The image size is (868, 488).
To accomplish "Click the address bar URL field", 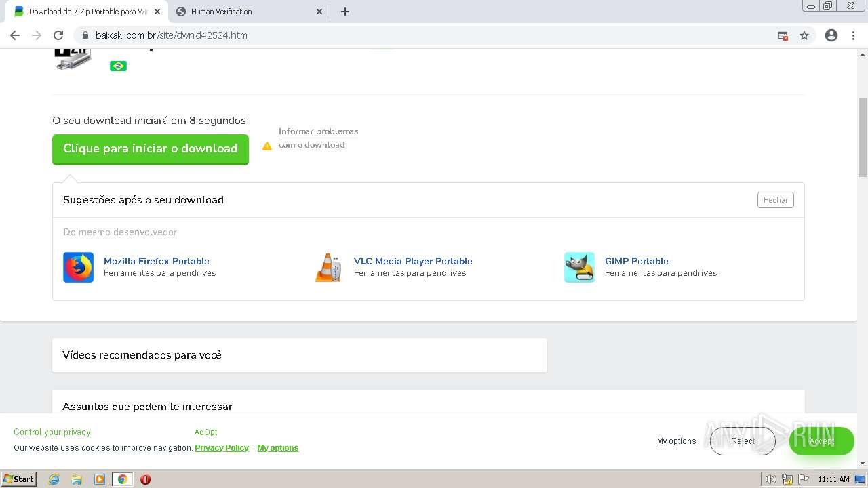I will [x=434, y=35].
